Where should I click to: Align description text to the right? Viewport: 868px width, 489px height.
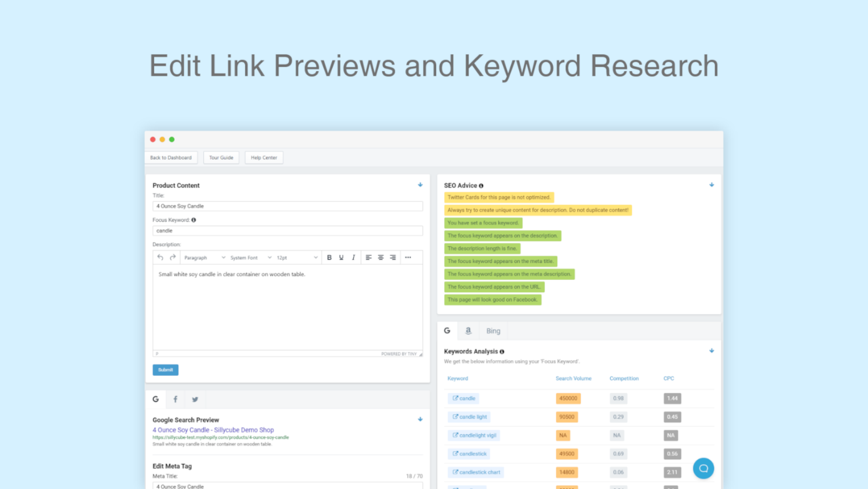(x=393, y=257)
